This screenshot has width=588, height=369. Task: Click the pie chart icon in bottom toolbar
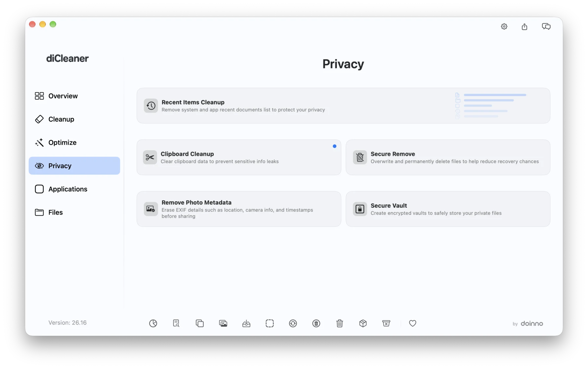153,323
